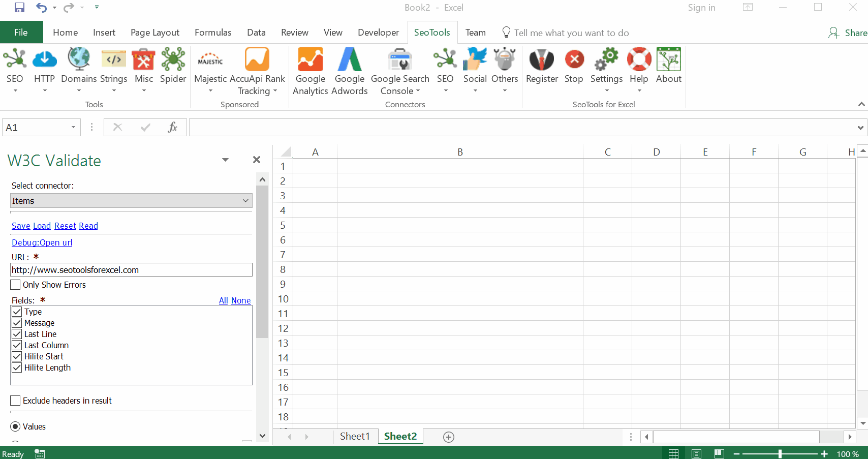Open W3C Validate pane options arrow
868x459 pixels.
225,160
